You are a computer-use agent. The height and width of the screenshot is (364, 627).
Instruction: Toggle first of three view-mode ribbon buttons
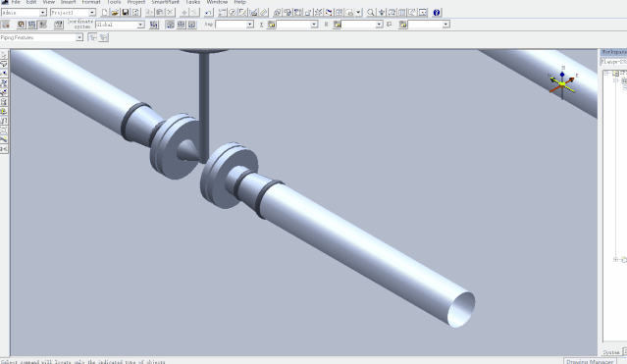coord(170,25)
